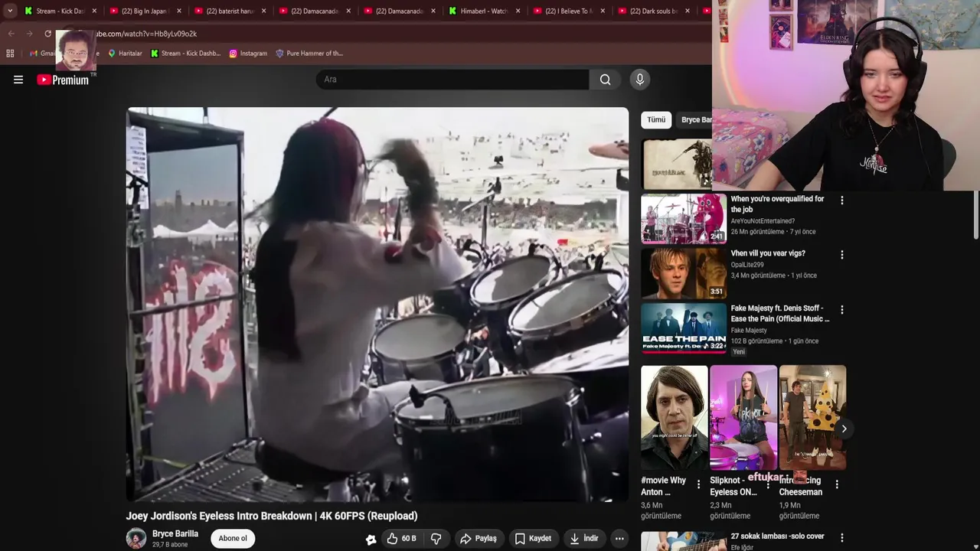Click the sparkle badge icon beside like
The height and width of the screenshot is (551, 980).
[371, 540]
